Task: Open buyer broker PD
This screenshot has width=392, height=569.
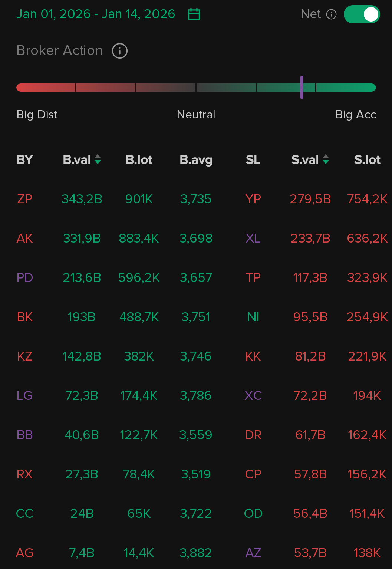Action: (25, 278)
